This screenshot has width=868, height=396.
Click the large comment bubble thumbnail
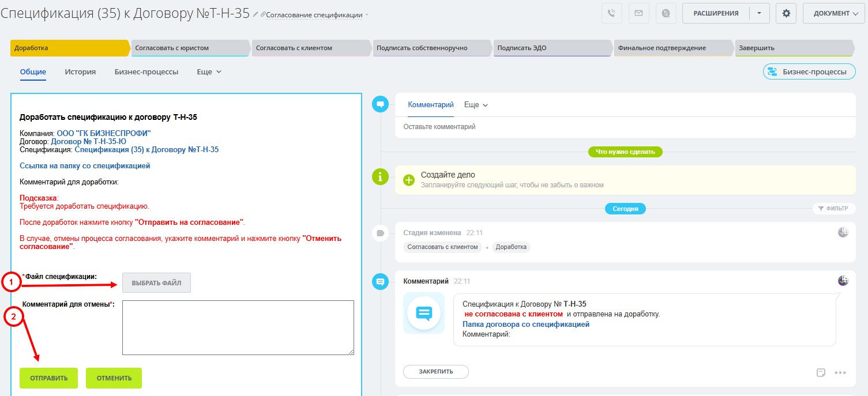(424, 313)
